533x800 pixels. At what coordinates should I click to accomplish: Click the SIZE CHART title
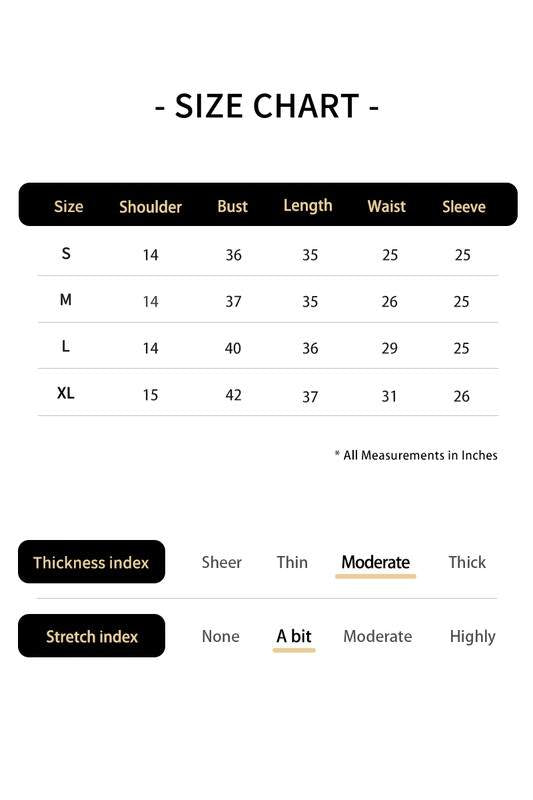click(267, 106)
